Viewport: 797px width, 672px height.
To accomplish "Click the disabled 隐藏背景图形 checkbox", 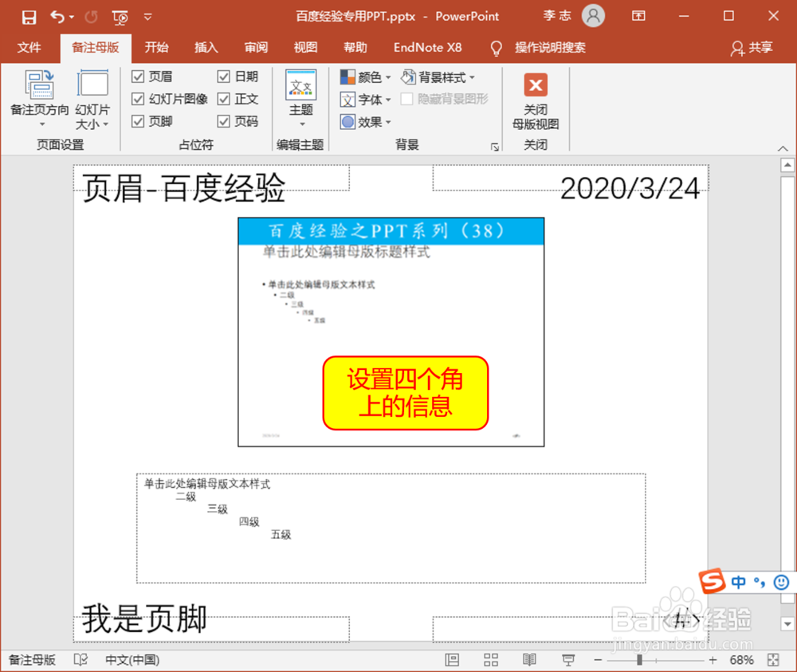I will point(406,99).
